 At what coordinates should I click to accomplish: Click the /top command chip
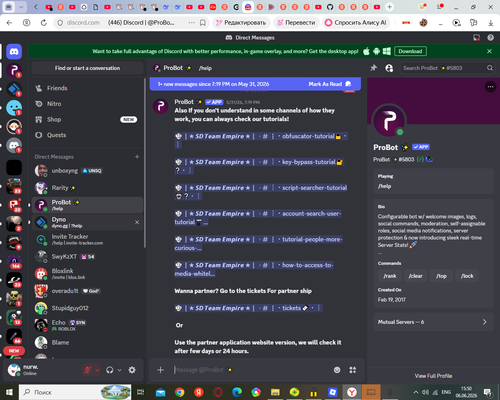[x=441, y=276]
